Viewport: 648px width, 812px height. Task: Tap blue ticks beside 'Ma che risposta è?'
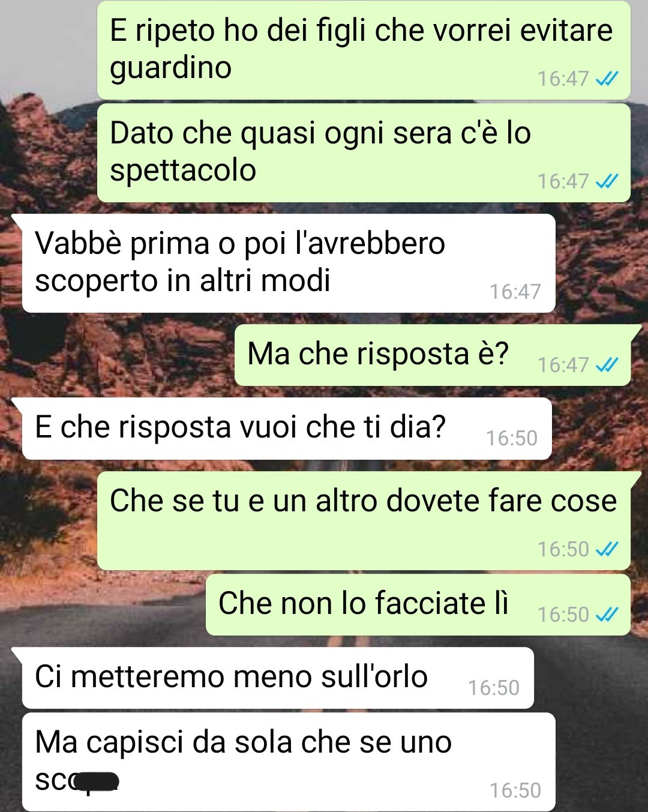pyautogui.click(x=607, y=365)
